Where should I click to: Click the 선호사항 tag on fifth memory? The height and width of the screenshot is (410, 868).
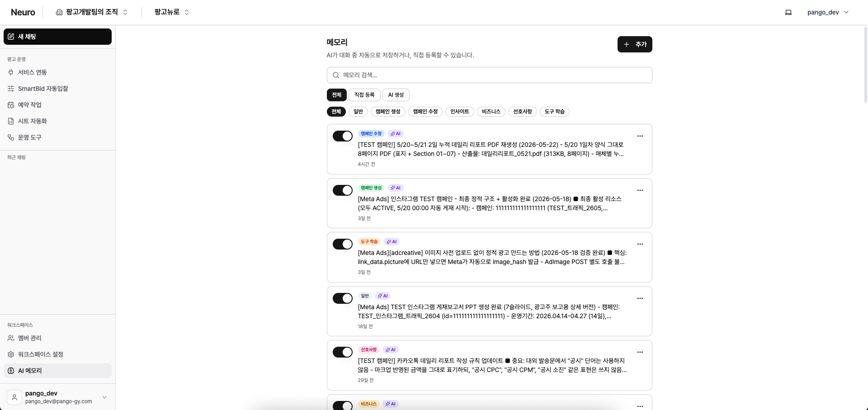[369, 350]
